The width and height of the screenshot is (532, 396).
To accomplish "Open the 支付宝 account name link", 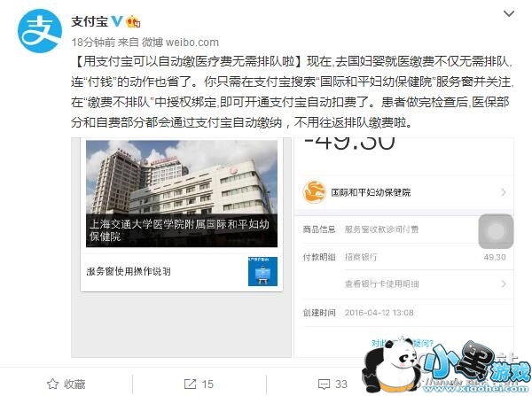I will [90, 21].
